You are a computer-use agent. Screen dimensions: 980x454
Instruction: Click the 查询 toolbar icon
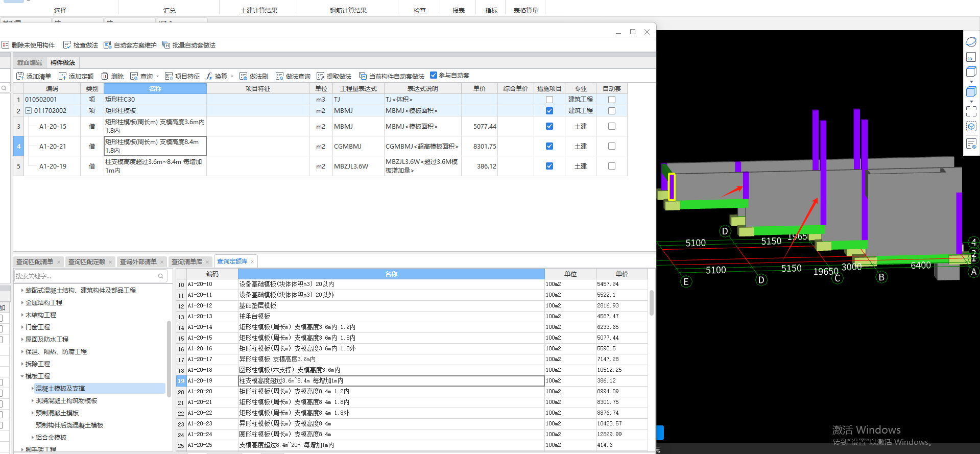click(x=134, y=76)
